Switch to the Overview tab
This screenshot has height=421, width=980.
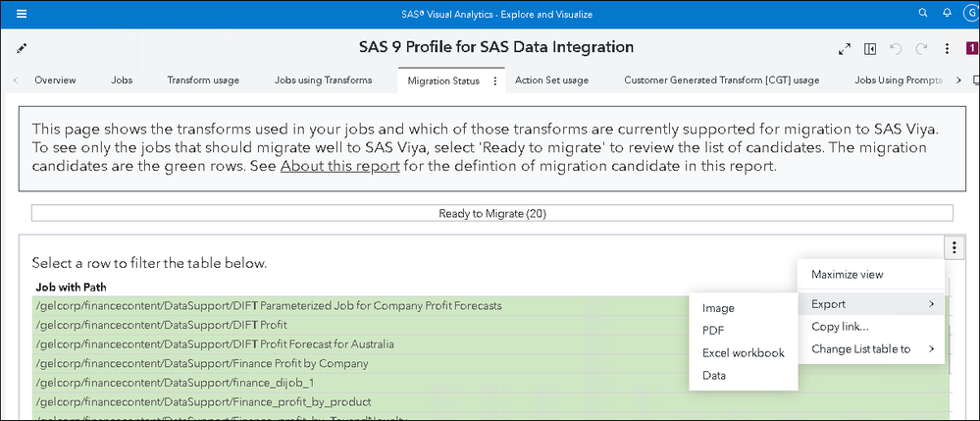point(55,80)
